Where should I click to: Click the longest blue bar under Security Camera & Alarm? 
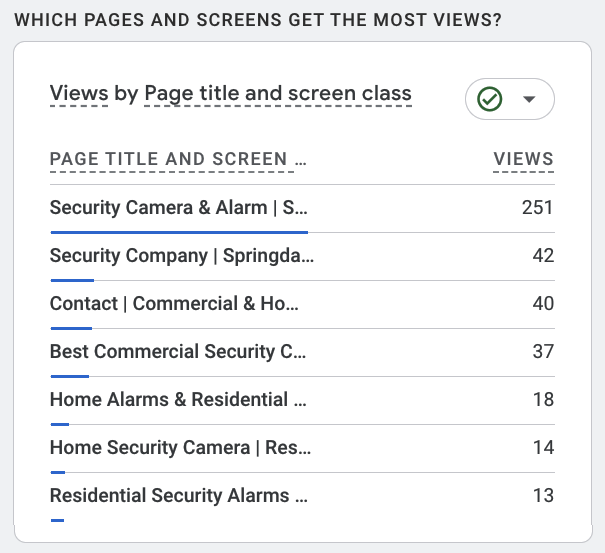178,232
